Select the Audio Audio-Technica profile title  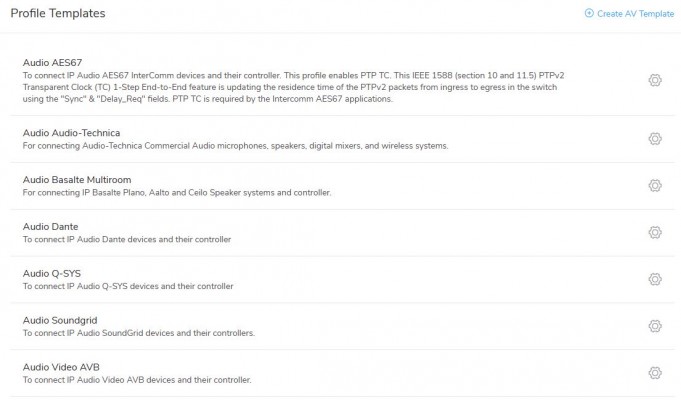tap(72, 133)
